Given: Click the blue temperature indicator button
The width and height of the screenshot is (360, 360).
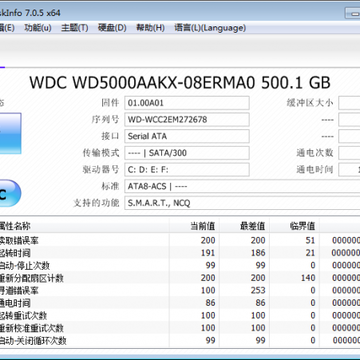Looking at the screenshot, I should [x=10, y=193].
